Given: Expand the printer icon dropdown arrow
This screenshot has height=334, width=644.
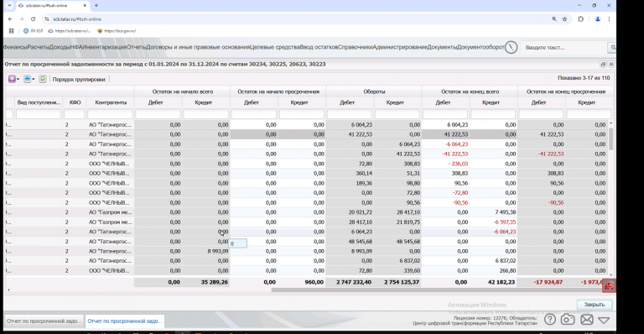Looking at the screenshot, I should tap(34, 79).
